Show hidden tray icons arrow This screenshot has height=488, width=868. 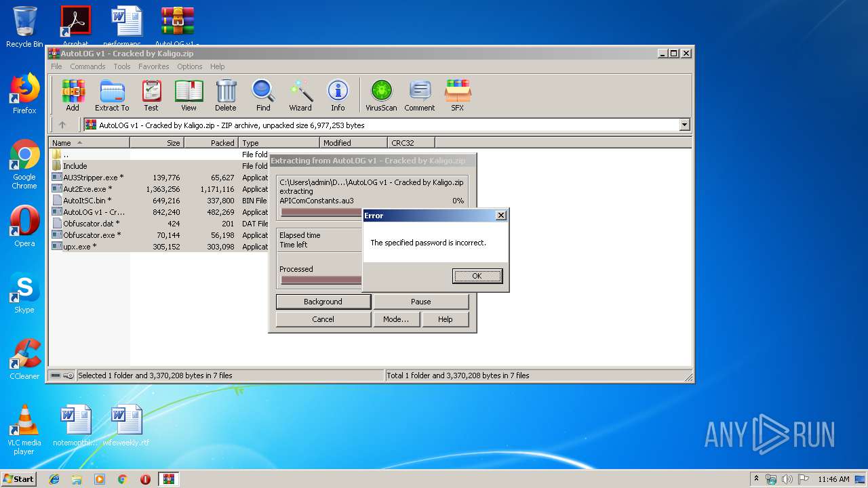(756, 479)
